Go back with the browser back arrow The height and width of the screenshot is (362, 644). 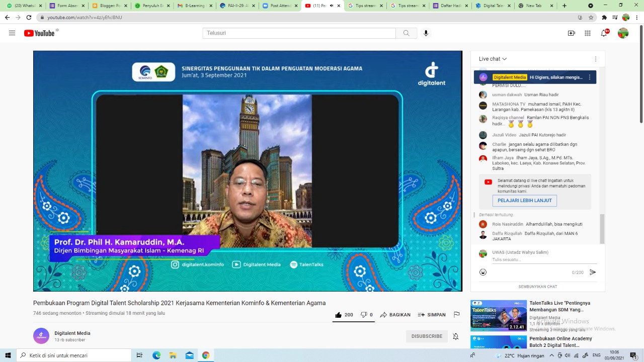click(7, 17)
